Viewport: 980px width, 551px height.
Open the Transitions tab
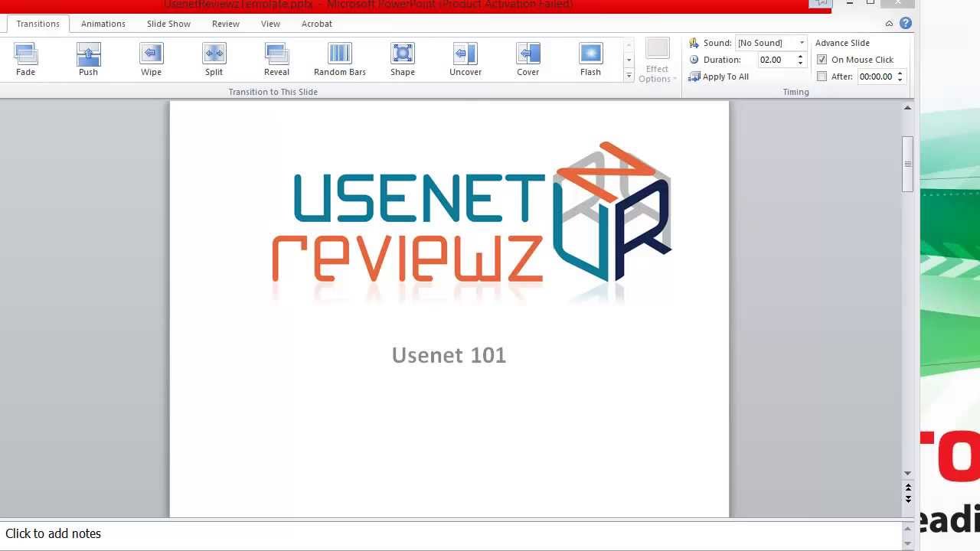pyautogui.click(x=38, y=24)
